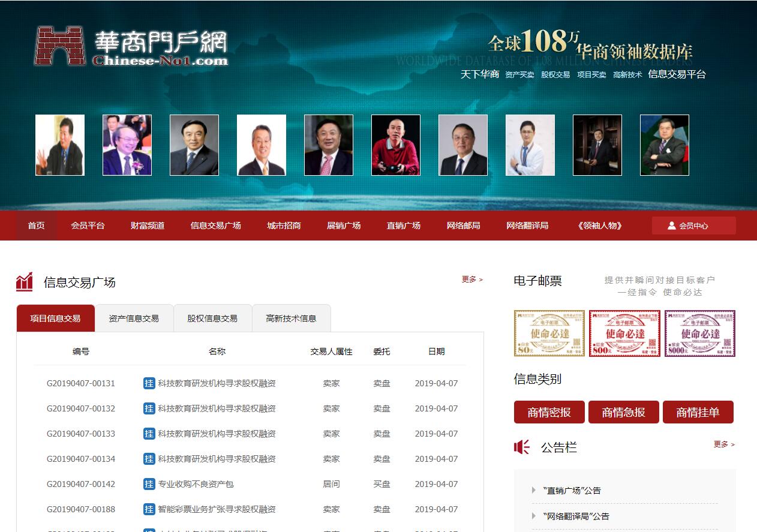Image resolution: width=757 pixels, height=532 pixels.
Task: Click ID G20190407-00134
Action: point(81,459)
